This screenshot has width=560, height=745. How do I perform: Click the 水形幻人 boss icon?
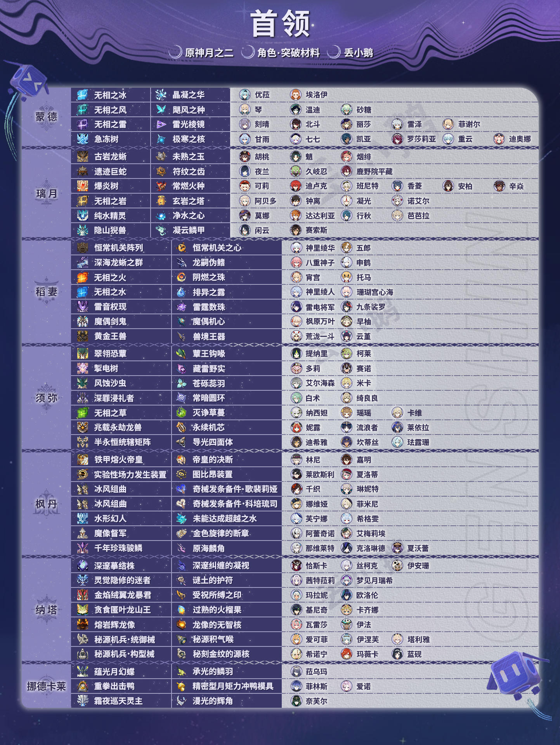click(x=82, y=519)
